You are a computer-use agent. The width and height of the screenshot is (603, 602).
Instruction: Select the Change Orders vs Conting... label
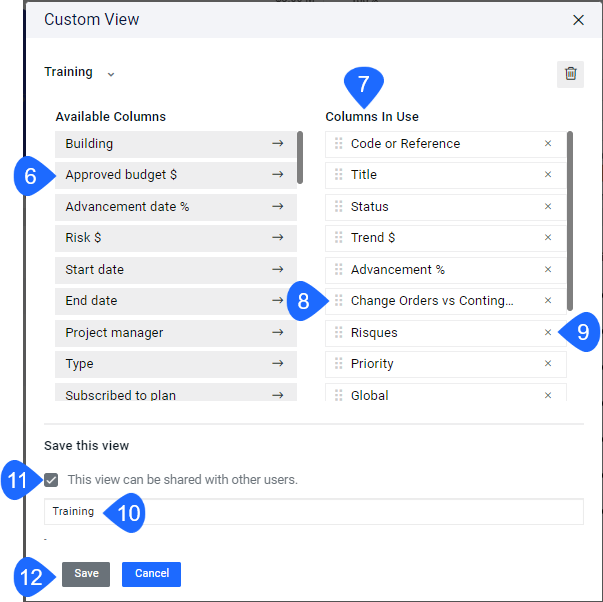pyautogui.click(x=432, y=300)
